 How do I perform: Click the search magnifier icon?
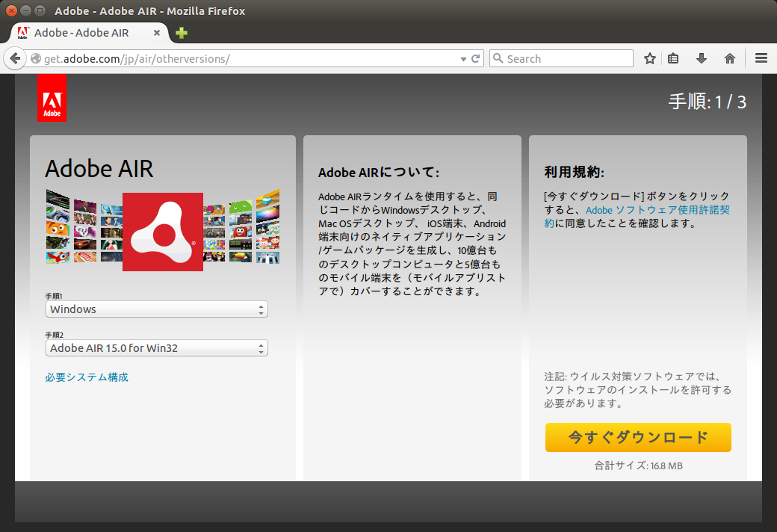coord(498,58)
